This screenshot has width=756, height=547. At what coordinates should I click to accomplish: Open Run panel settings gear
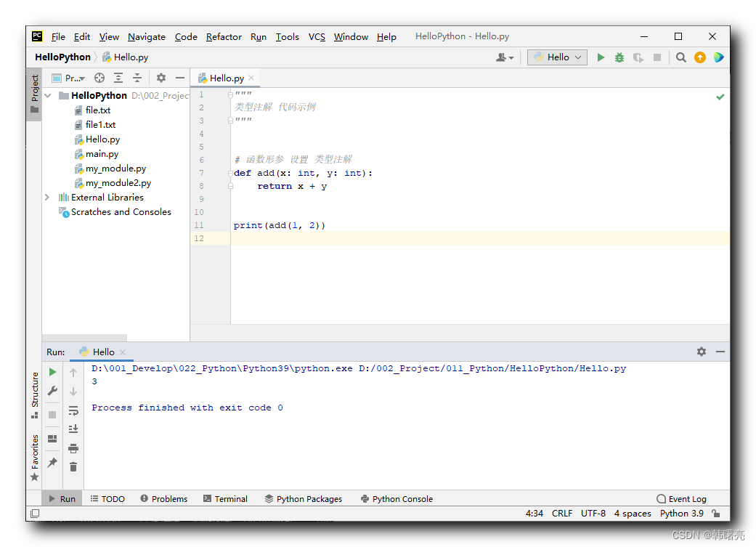click(x=702, y=352)
